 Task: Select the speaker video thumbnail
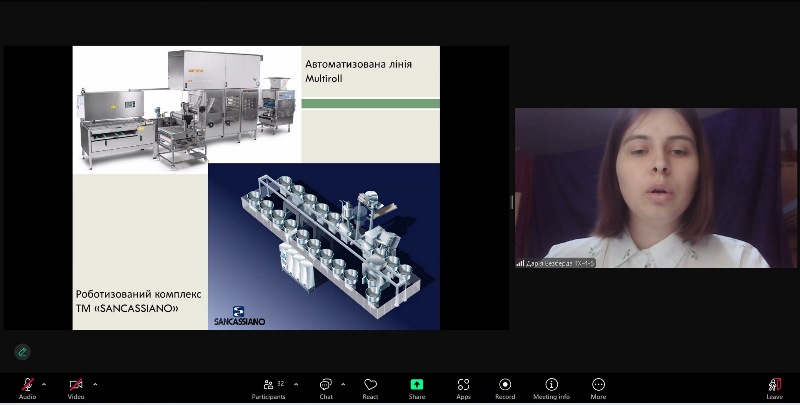(x=656, y=188)
